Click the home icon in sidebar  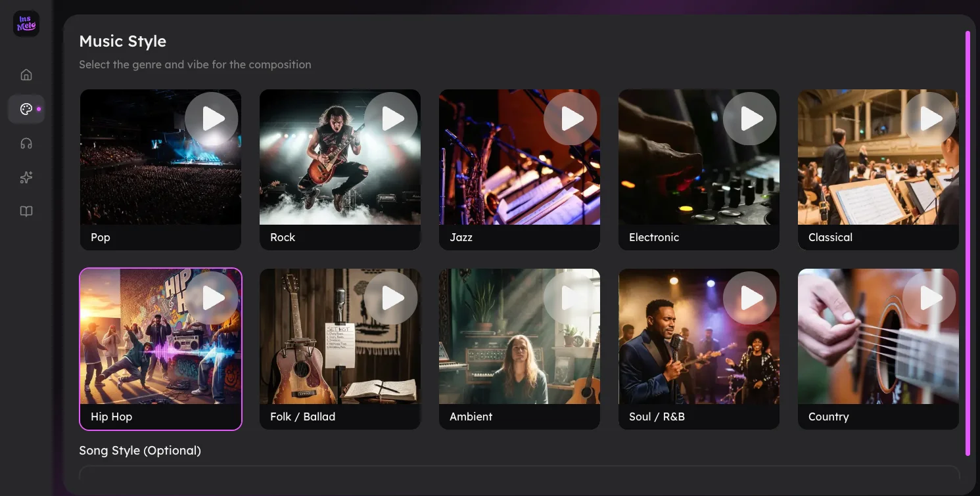pos(26,75)
